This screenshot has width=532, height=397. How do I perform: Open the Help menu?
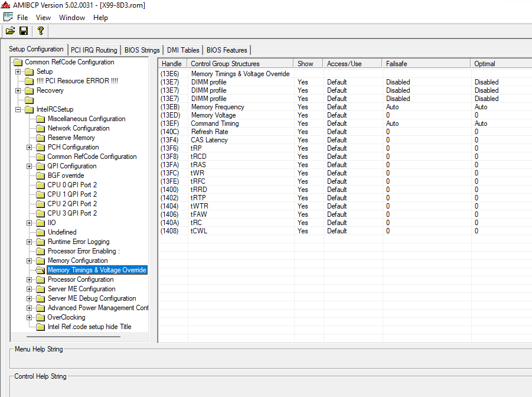tap(100, 18)
